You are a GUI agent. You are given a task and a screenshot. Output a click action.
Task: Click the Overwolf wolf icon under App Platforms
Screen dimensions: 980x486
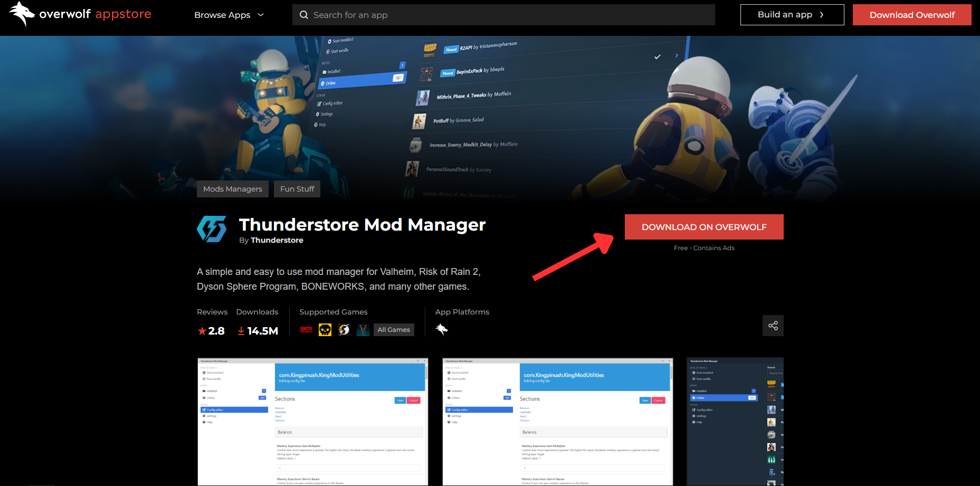tap(442, 329)
